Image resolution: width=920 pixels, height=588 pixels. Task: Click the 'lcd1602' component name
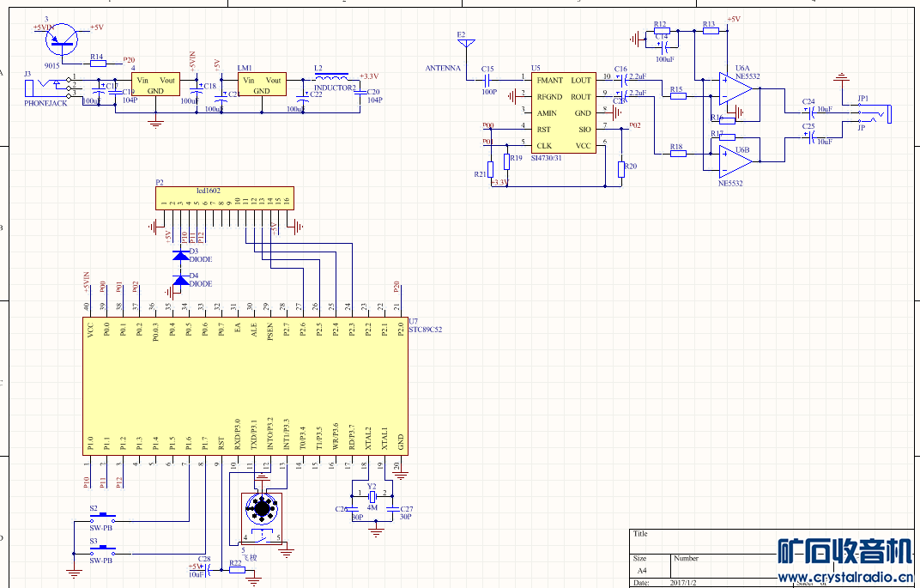pos(209,191)
